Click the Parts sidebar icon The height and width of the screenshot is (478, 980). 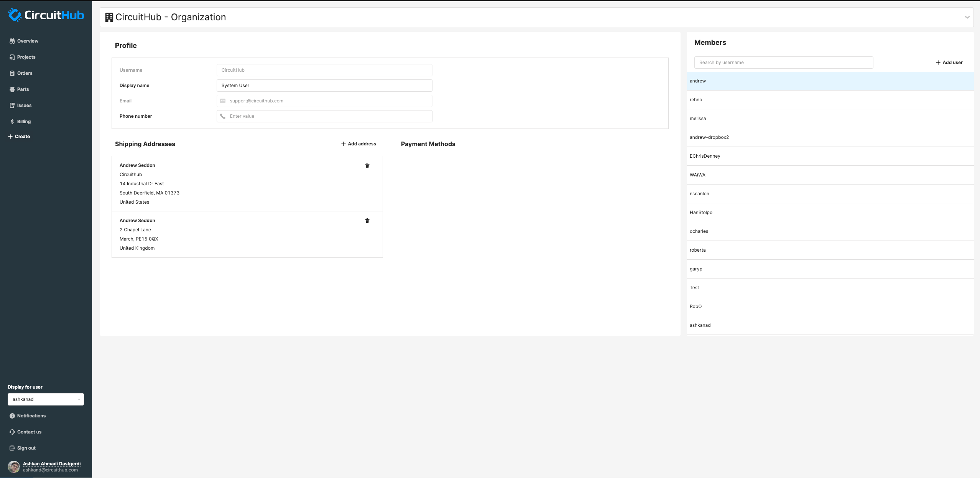(13, 89)
